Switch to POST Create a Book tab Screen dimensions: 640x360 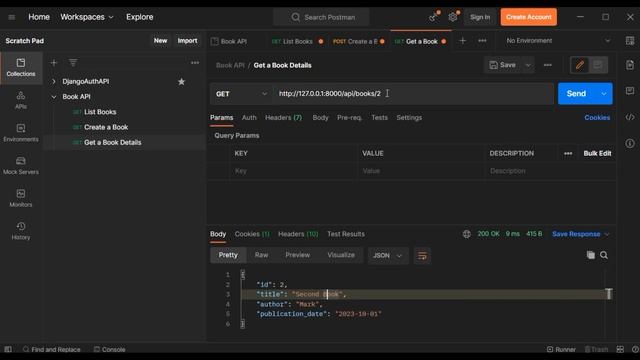pyautogui.click(x=358, y=41)
